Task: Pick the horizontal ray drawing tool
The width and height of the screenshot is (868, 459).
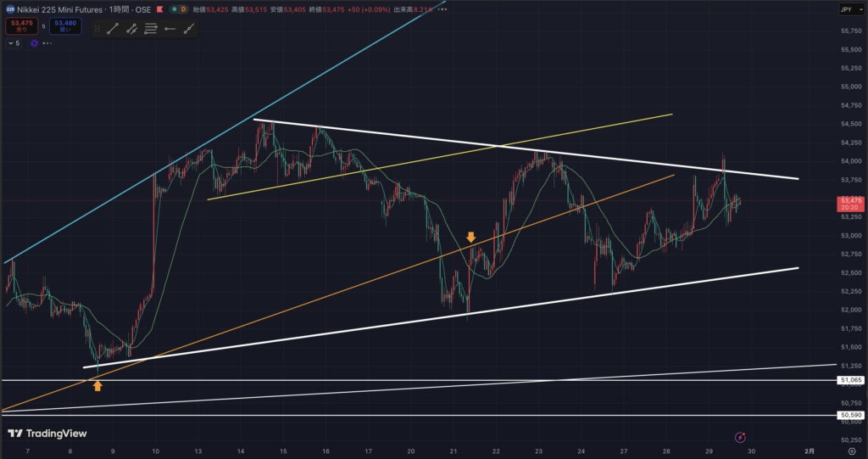Action: point(170,28)
